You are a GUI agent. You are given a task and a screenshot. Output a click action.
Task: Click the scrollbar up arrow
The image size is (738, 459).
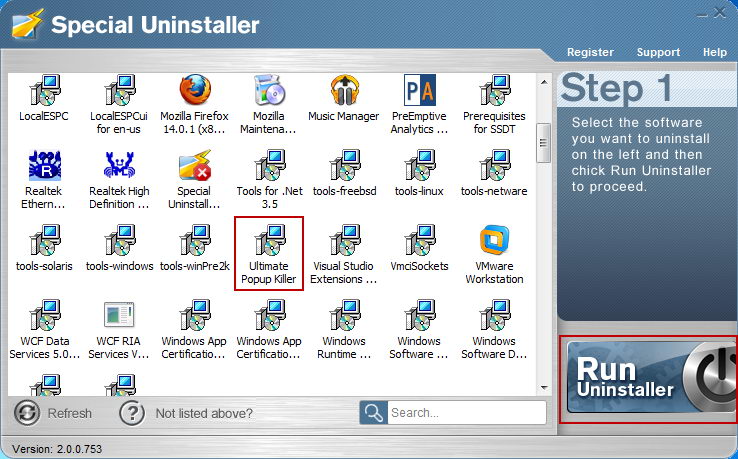click(544, 82)
